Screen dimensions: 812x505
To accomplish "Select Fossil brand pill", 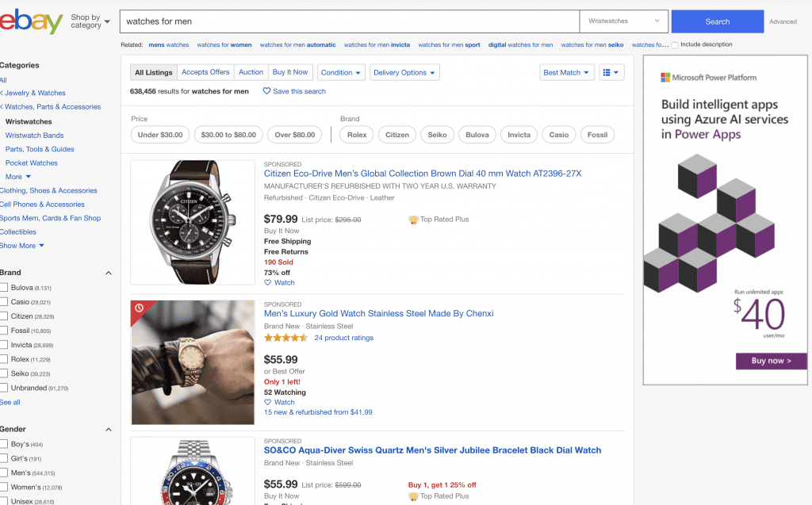I will pos(597,135).
